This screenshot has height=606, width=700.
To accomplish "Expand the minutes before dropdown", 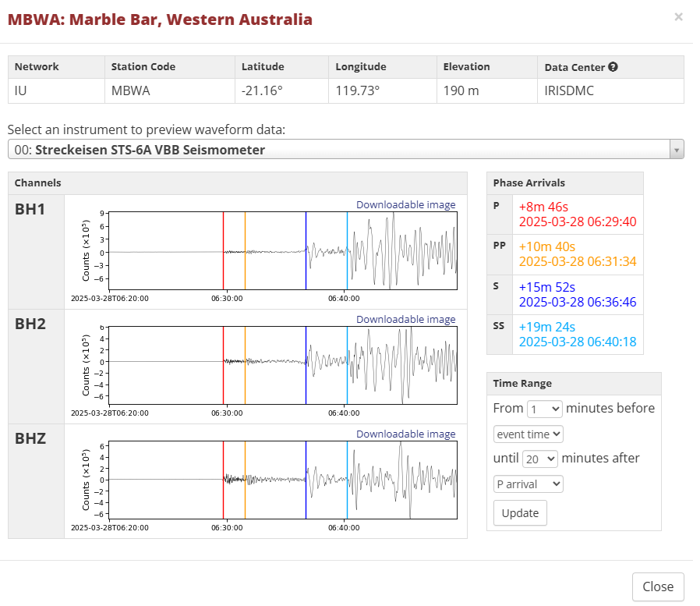I will click(544, 409).
